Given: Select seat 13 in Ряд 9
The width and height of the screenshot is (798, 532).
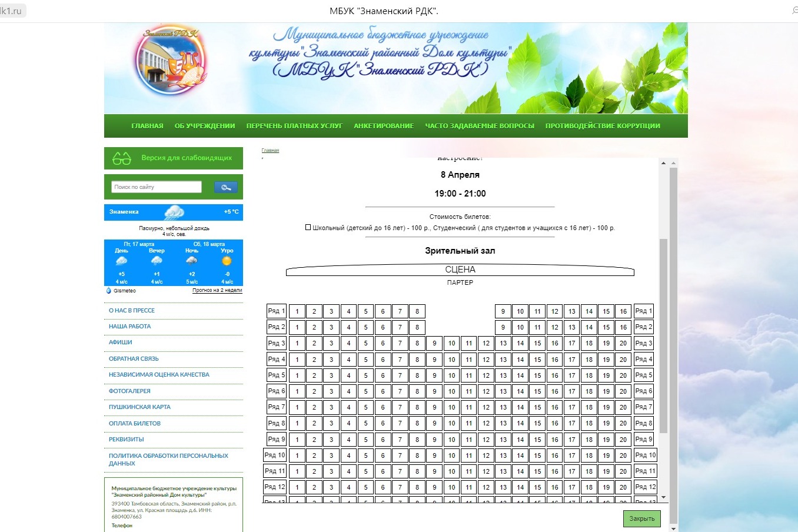Looking at the screenshot, I should (503, 440).
